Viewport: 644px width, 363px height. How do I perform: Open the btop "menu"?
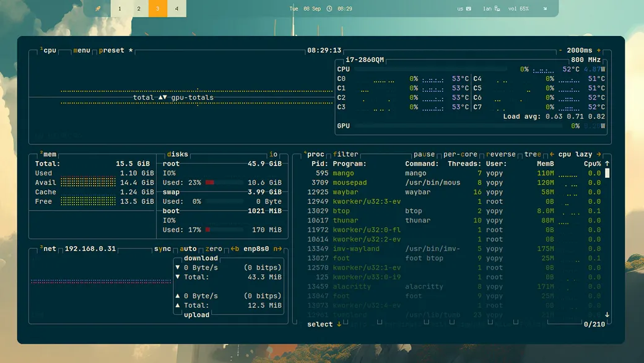coord(81,51)
